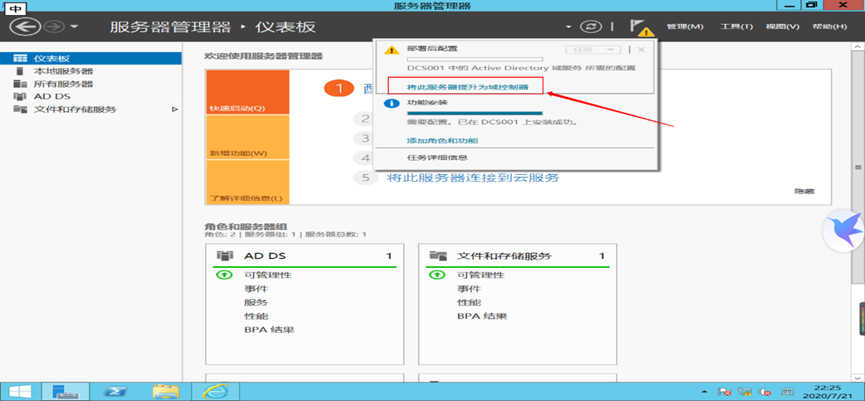Click BPA 结果 in 文件和存储服务 tile
The height and width of the screenshot is (401, 865).
482,316
